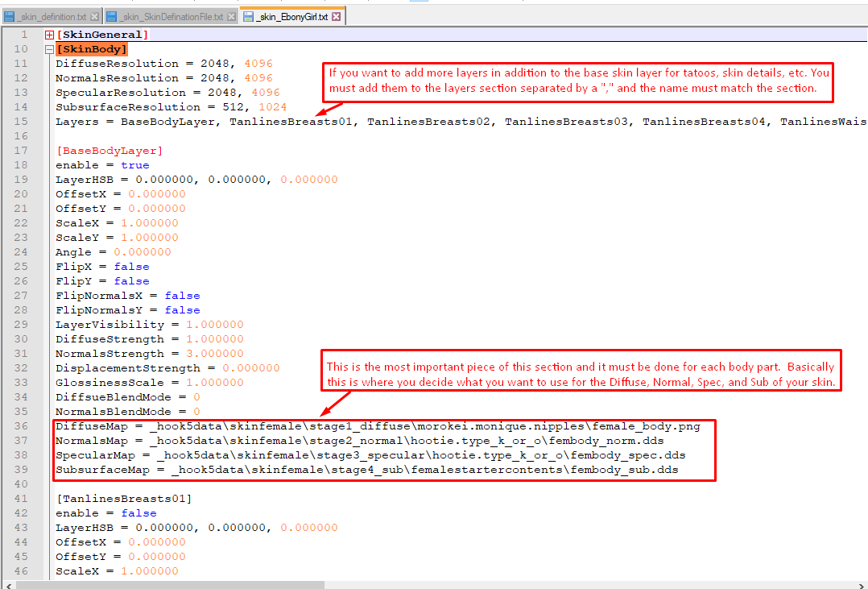This screenshot has width=868, height=589.
Task: Click the LayerHSB line under [BaseBodyLayer]
Action: pos(196,180)
